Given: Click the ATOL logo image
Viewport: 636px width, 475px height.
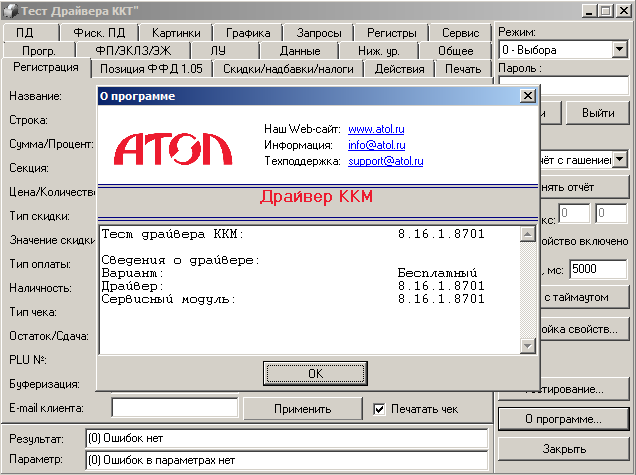Looking at the screenshot, I should point(173,149).
